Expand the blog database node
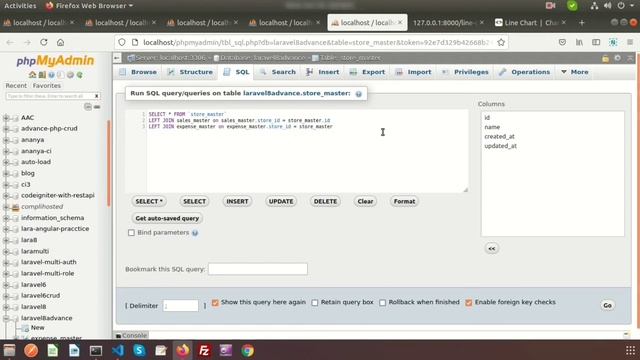640x360 pixels. point(6,173)
